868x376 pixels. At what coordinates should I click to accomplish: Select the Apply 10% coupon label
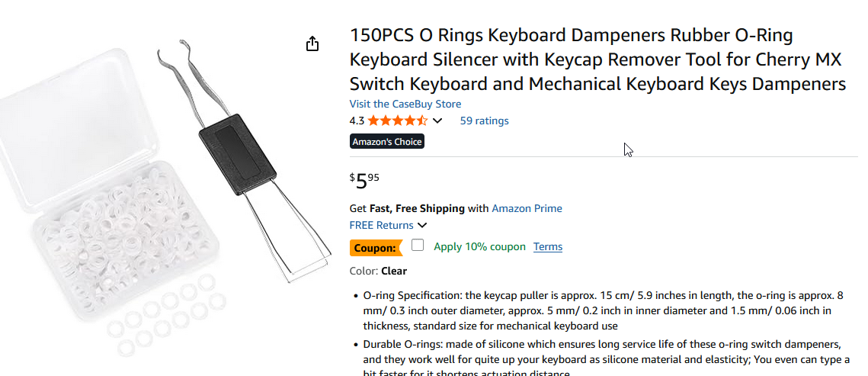(479, 246)
